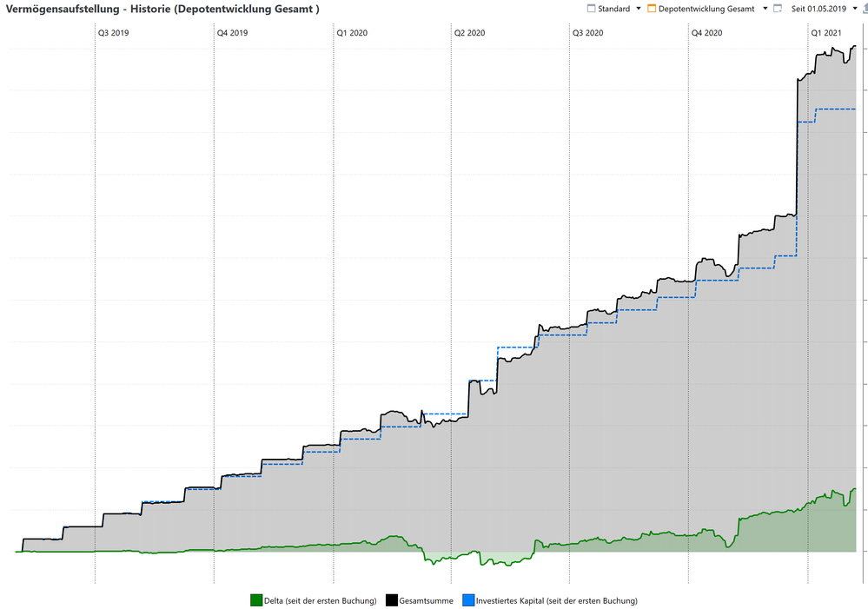The width and height of the screenshot is (868, 609).
Task: Click the black square legend icon for Gesamtsumme
Action: 390,600
